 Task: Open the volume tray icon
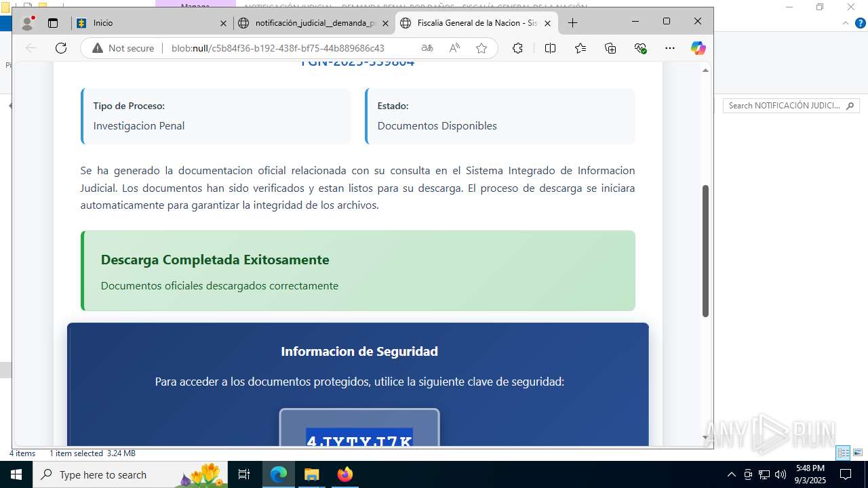tap(781, 474)
